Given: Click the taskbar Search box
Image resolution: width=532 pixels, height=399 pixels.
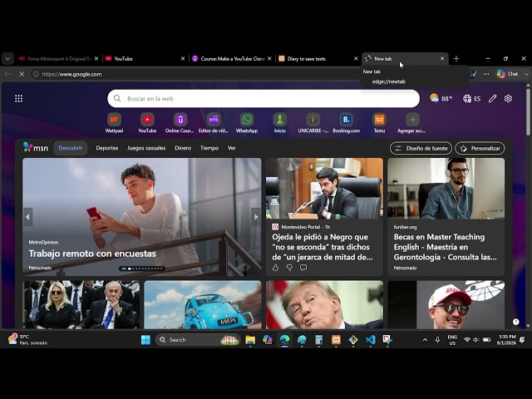Looking at the screenshot, I should pyautogui.click(x=198, y=340).
